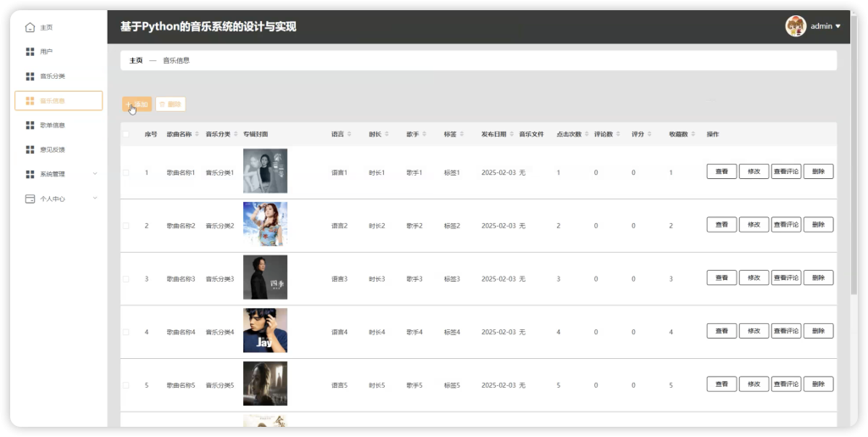Sort by 收藏数 column arrows
The height and width of the screenshot is (437, 868).
[693, 134]
